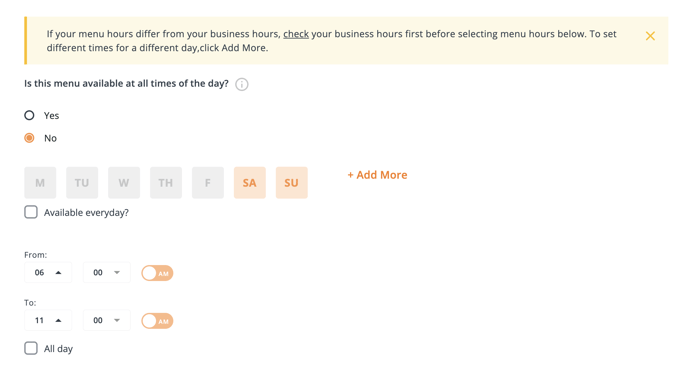Deselect the SA day button
688x372 pixels.
coord(250,182)
